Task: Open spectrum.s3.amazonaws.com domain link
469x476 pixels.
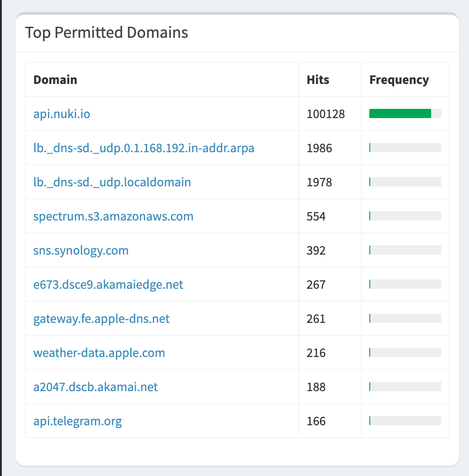Action: click(x=113, y=216)
